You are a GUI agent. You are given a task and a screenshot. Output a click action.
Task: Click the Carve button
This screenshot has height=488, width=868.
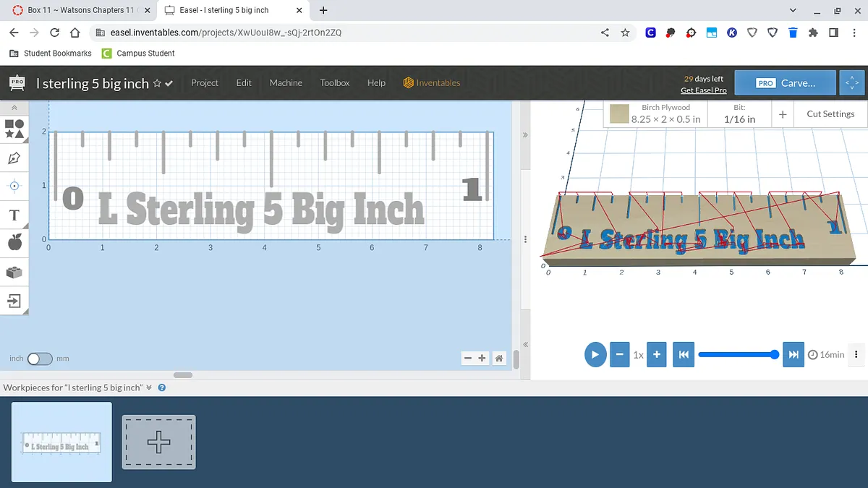(x=785, y=83)
